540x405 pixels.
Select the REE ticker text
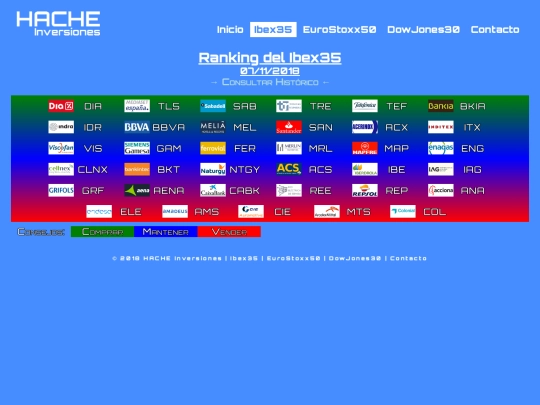pyautogui.click(x=321, y=190)
